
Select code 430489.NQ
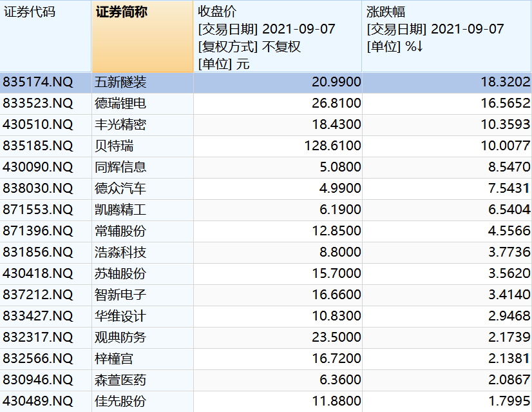click(37, 401)
